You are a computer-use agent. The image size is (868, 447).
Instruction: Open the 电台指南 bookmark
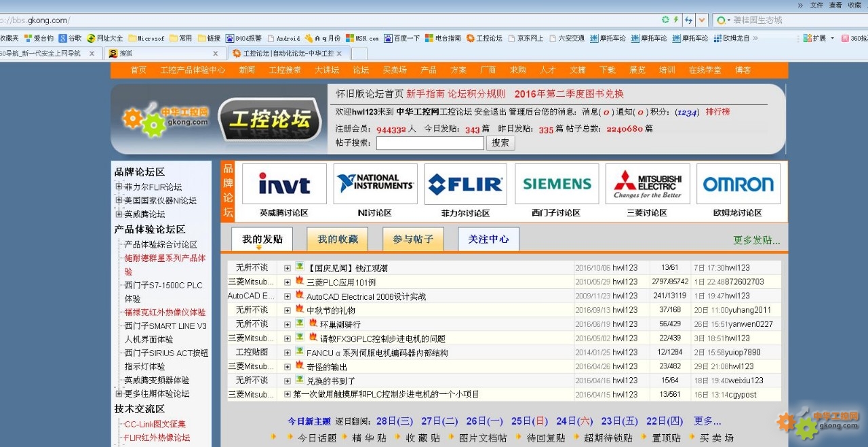[443, 39]
